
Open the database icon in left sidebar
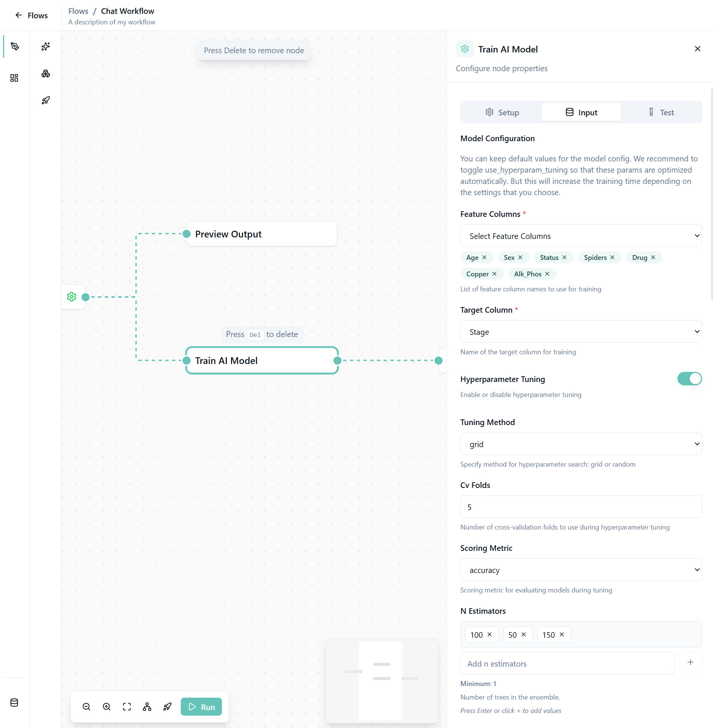click(14, 703)
